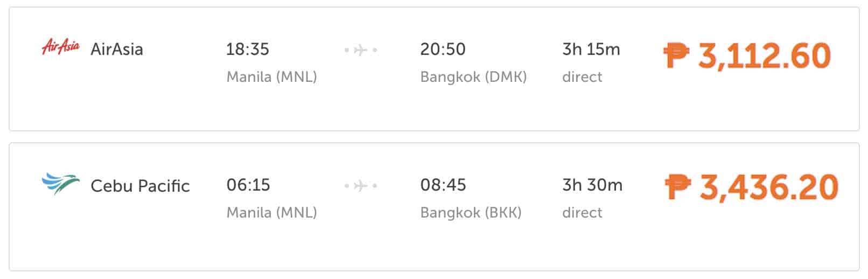Click the peso sign beside 3,112.60
This screenshot has width=868, height=279.
coord(676,55)
